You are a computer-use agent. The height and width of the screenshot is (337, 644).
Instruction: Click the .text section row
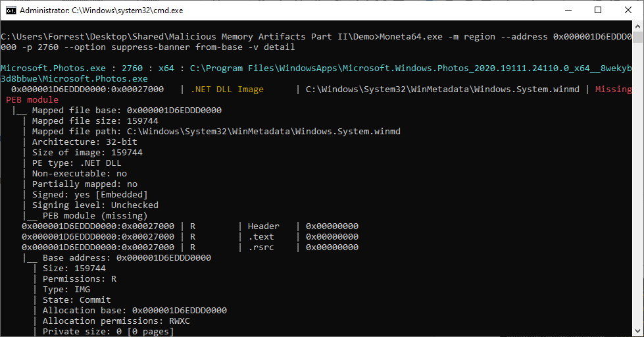click(x=190, y=237)
